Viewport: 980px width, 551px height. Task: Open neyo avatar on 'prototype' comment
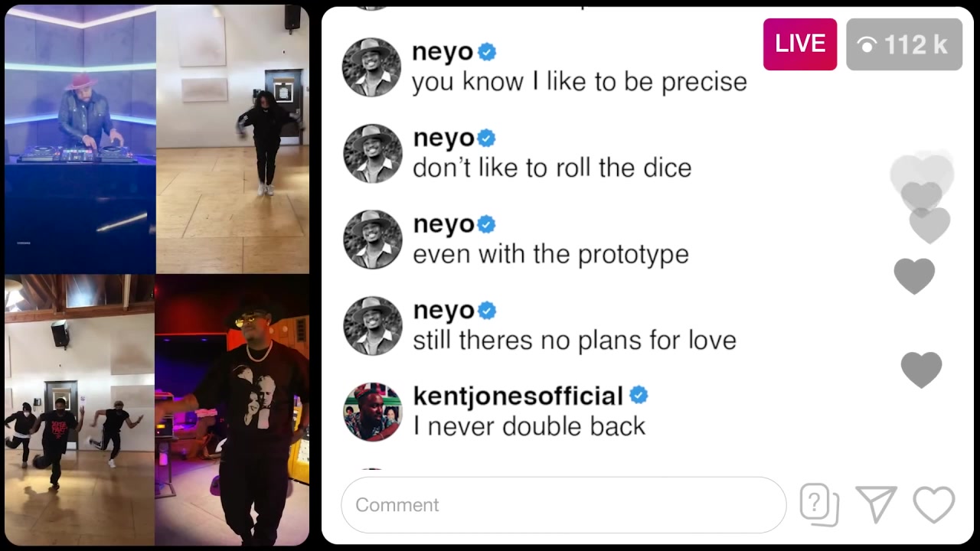click(x=373, y=240)
